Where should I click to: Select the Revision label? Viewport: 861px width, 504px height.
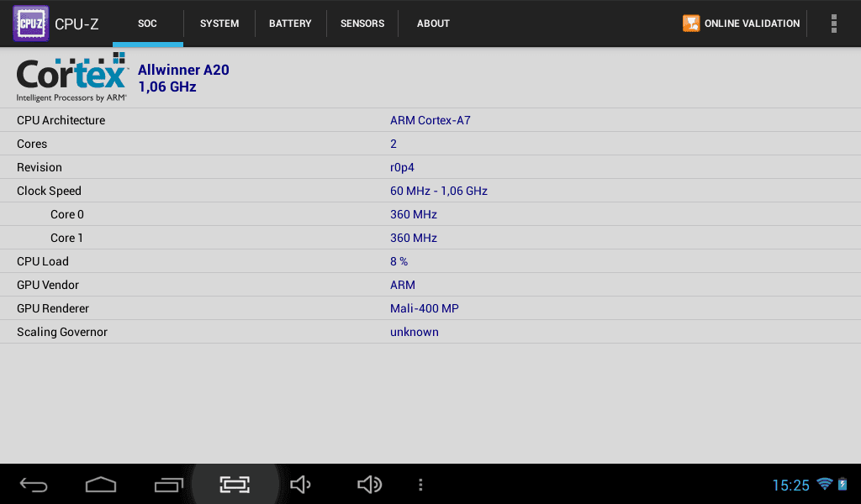pyautogui.click(x=39, y=167)
